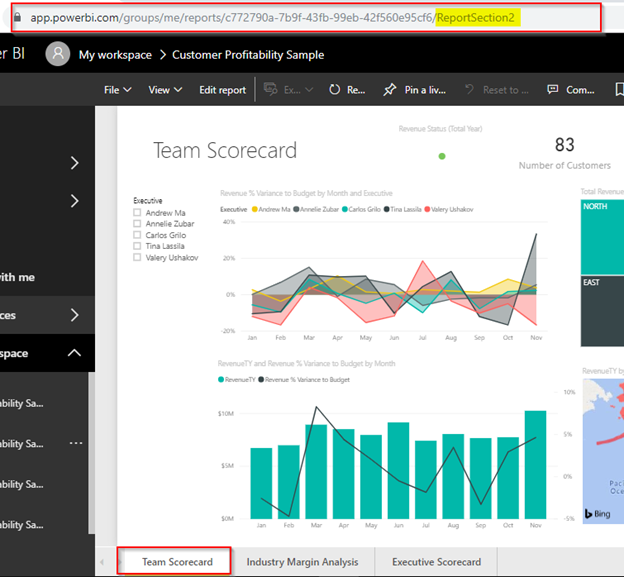This screenshot has width=624, height=577.
Task: Click the Power BI logo text
Action: [12, 53]
